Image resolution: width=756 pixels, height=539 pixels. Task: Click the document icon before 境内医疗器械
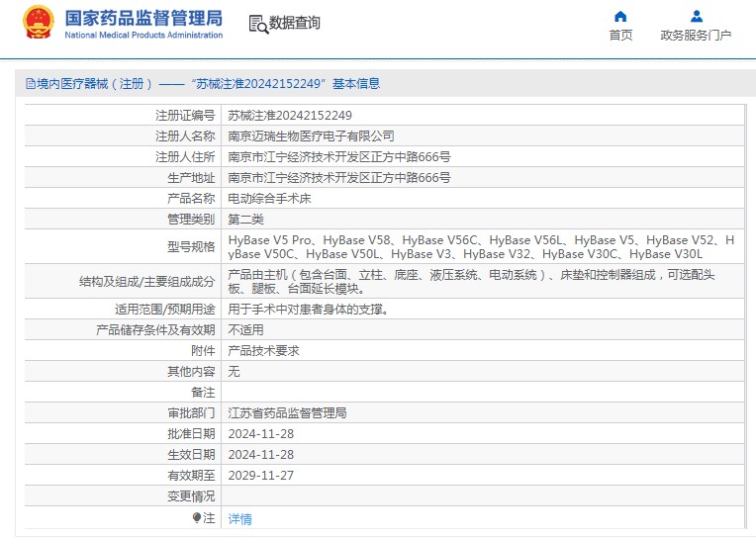click(x=31, y=84)
